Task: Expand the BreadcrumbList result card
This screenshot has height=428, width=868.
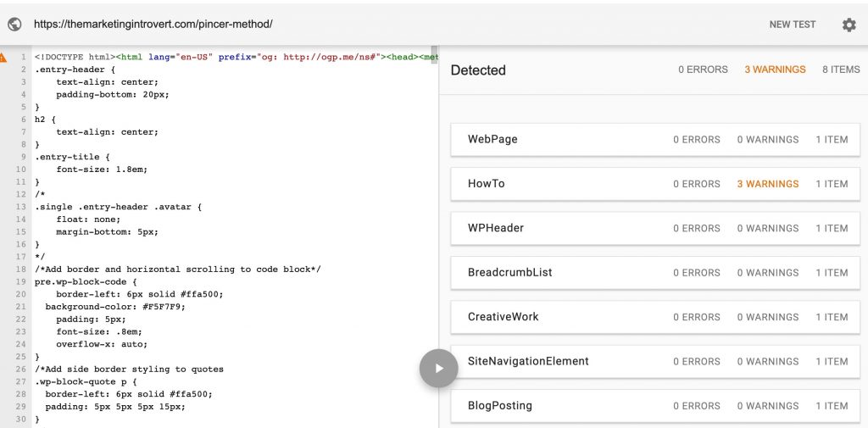Action: tap(655, 272)
